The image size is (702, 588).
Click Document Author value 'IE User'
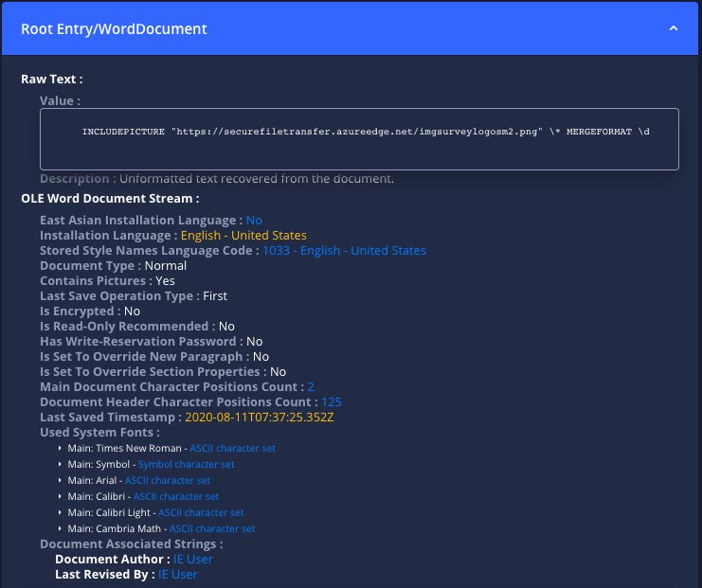[x=193, y=560]
